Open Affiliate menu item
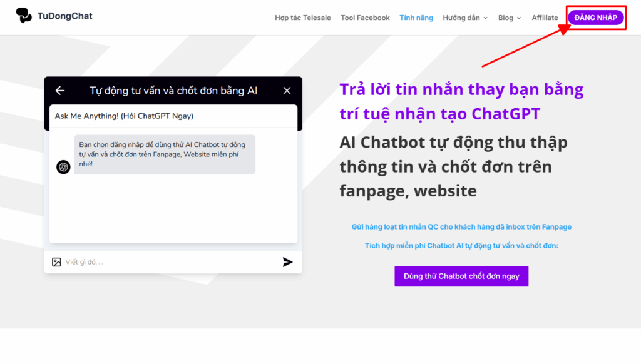Screen dimensions: 641x364 545,18
